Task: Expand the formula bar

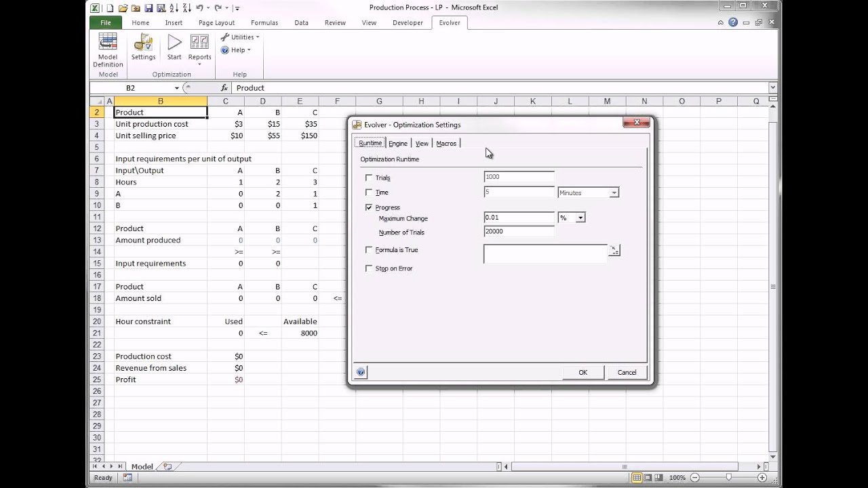Action: click(x=772, y=87)
